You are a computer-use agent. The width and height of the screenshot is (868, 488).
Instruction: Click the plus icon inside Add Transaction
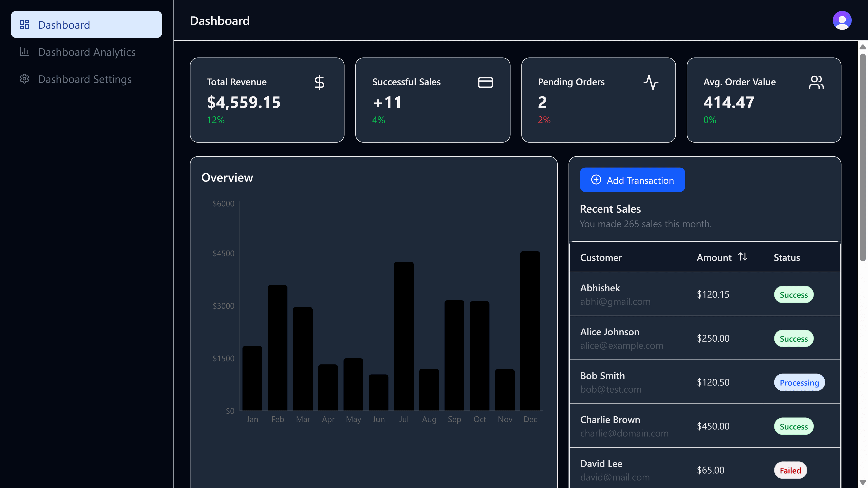597,180
